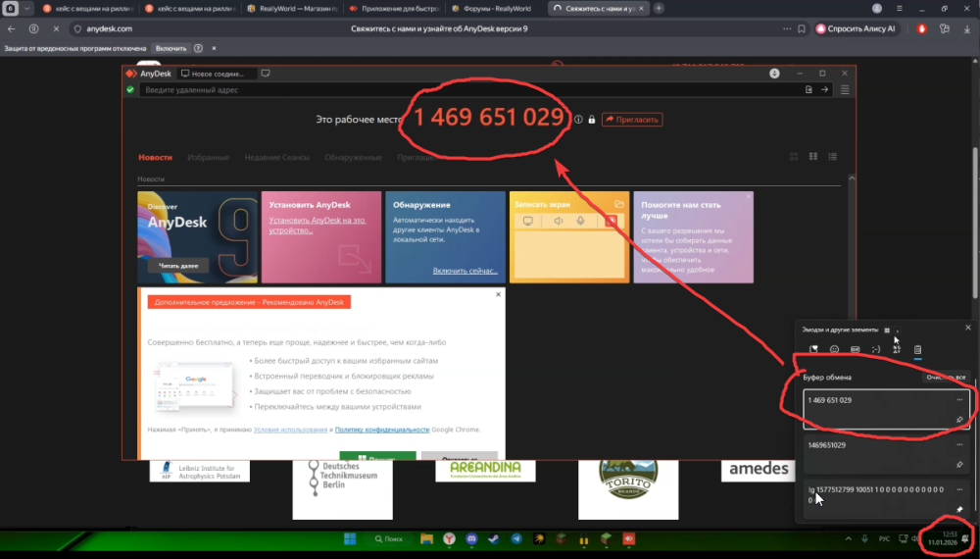The width and height of the screenshot is (980, 559).
Task: Open Discord from the taskbar
Action: [471, 539]
